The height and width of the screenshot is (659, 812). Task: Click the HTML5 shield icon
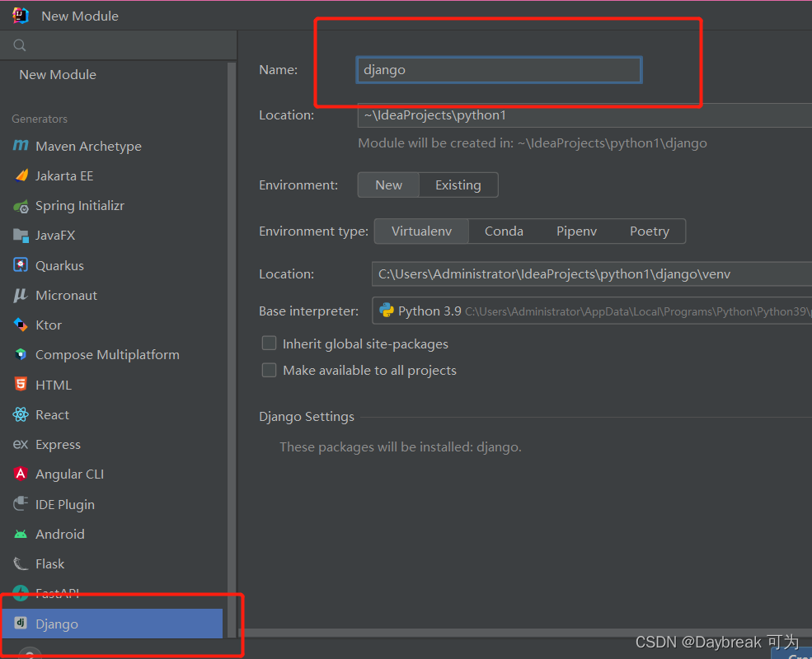coord(20,385)
